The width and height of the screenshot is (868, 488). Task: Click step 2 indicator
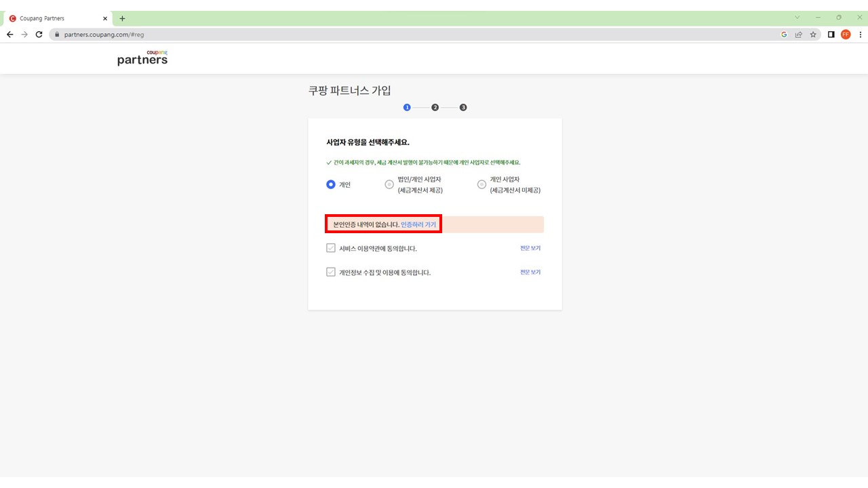tap(435, 107)
